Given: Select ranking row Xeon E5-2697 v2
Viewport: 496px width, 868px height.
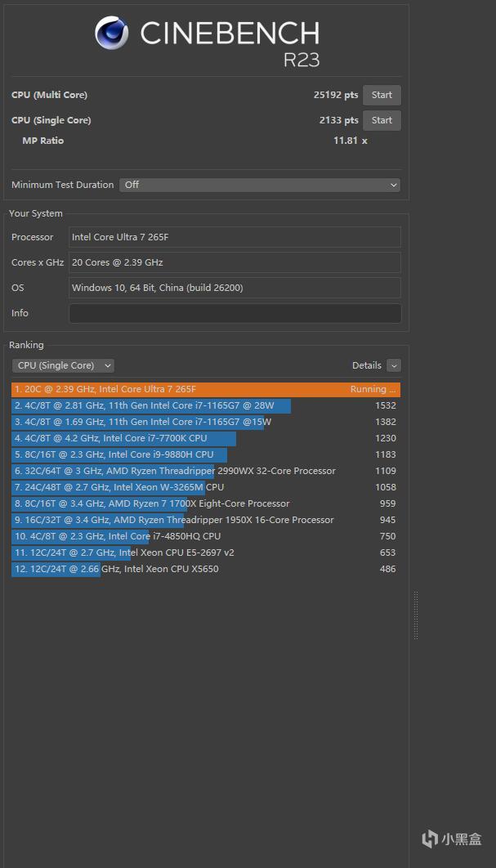Looking at the screenshot, I should pyautogui.click(x=206, y=553).
